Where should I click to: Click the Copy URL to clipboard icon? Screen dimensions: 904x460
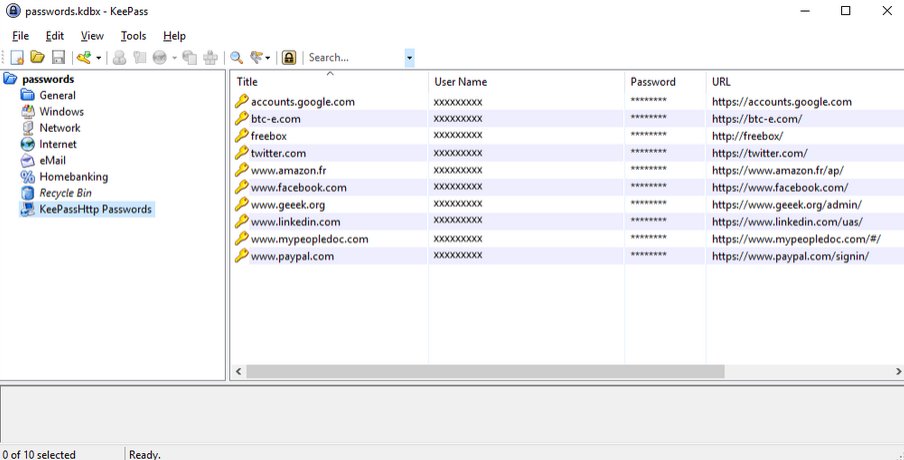coord(190,57)
